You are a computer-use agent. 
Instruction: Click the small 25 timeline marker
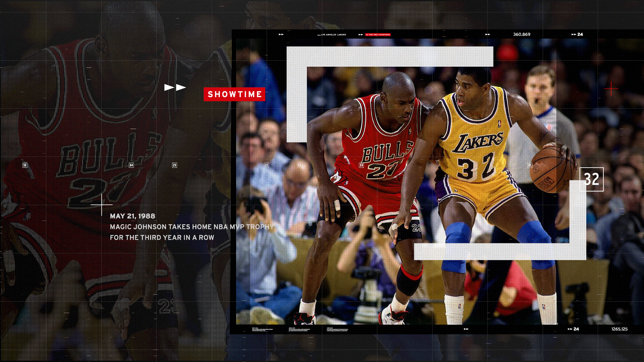point(174,165)
